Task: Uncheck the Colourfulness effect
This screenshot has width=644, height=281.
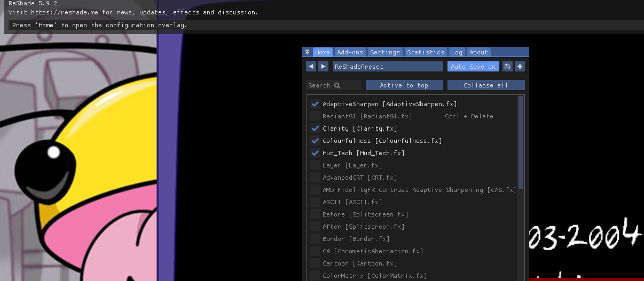Action: (x=315, y=141)
